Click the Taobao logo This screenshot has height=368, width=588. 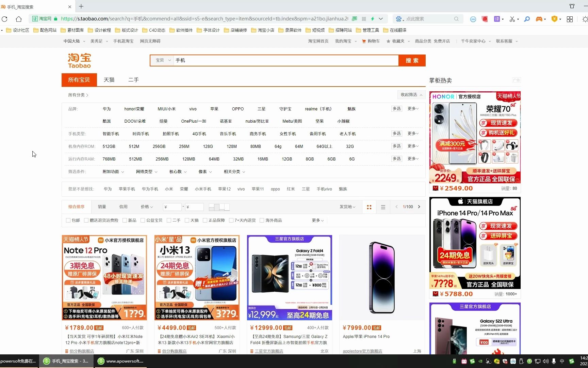point(79,61)
